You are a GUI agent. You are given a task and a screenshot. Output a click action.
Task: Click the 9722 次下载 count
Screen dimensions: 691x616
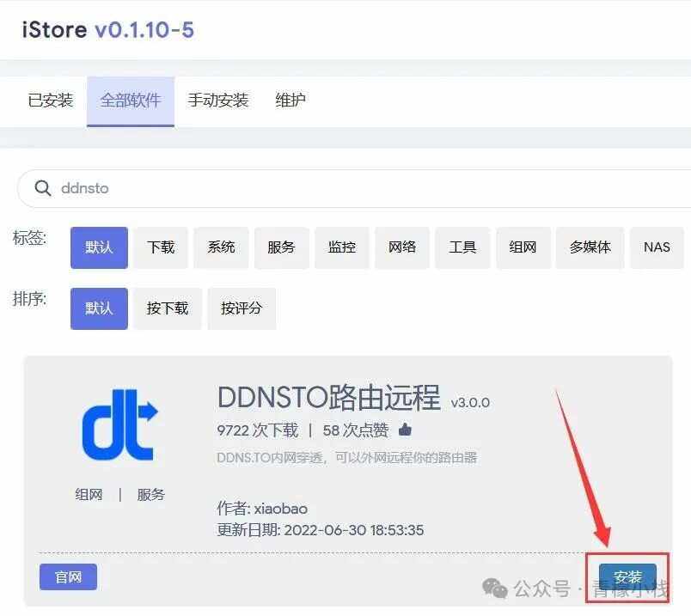(258, 430)
